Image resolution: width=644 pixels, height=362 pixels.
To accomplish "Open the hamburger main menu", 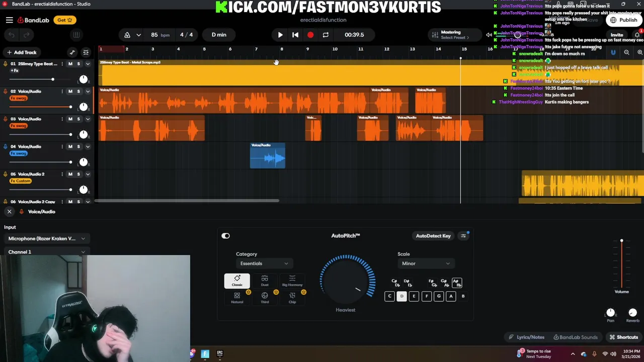I will coord(9,20).
